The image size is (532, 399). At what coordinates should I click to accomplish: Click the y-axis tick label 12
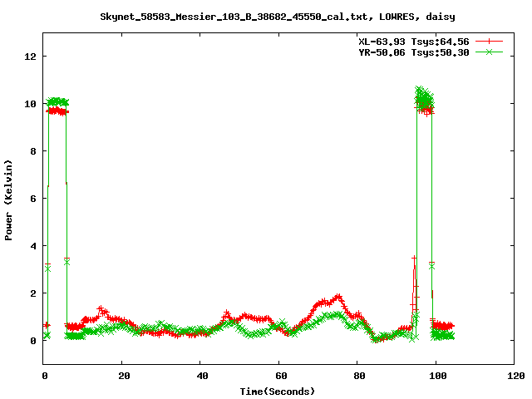[x=31, y=57]
